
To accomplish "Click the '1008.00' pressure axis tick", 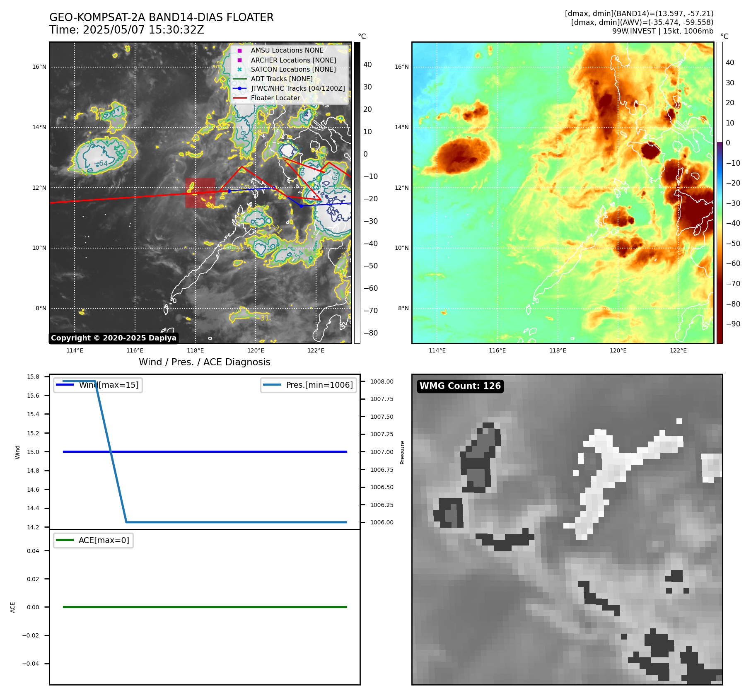I will [382, 381].
